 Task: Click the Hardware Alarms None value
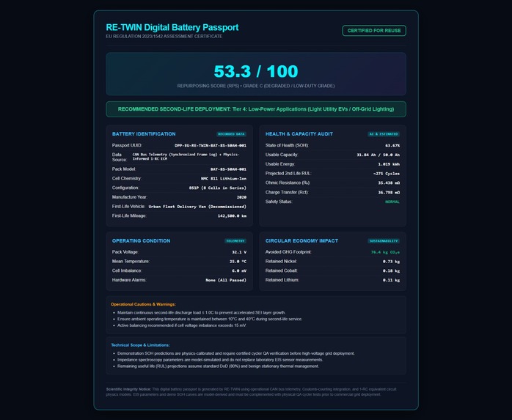tap(226, 280)
